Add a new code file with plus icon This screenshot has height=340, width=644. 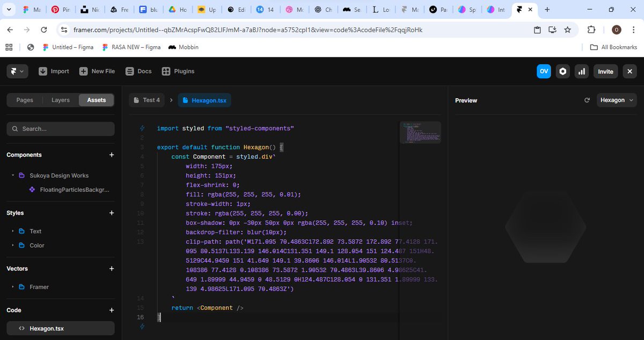112,310
